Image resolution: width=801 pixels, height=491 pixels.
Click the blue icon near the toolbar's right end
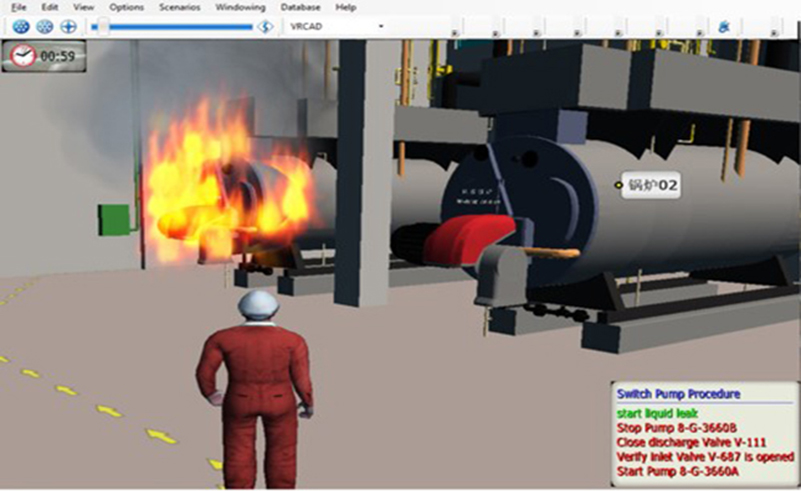724,27
